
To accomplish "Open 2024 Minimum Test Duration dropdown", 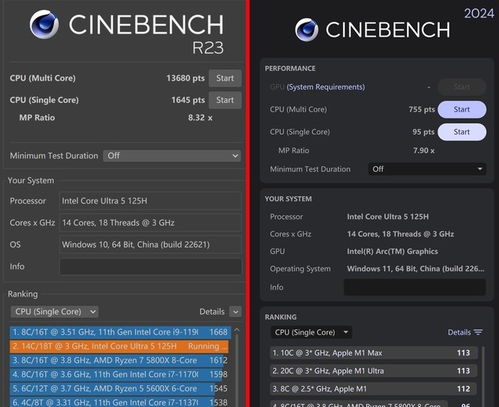I will point(427,169).
